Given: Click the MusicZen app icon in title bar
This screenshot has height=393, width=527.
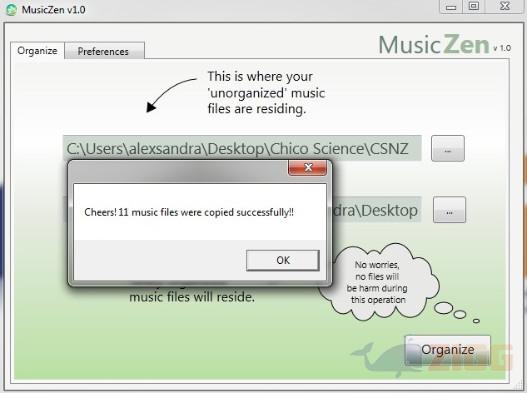Looking at the screenshot, I should [x=11, y=10].
